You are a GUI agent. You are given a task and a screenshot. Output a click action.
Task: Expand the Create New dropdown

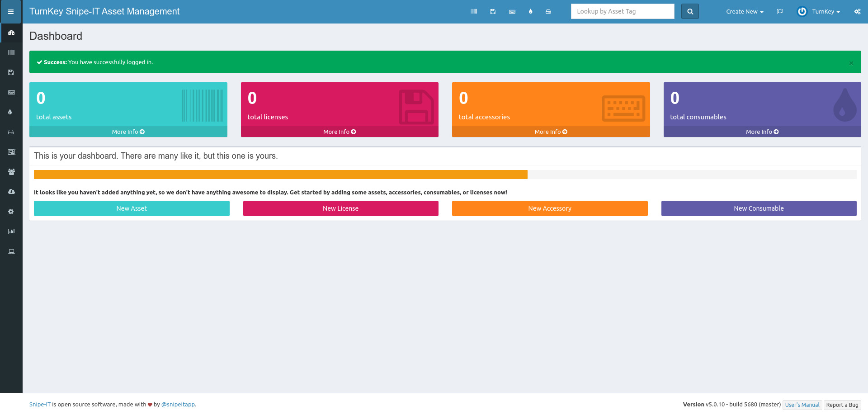[x=744, y=12]
